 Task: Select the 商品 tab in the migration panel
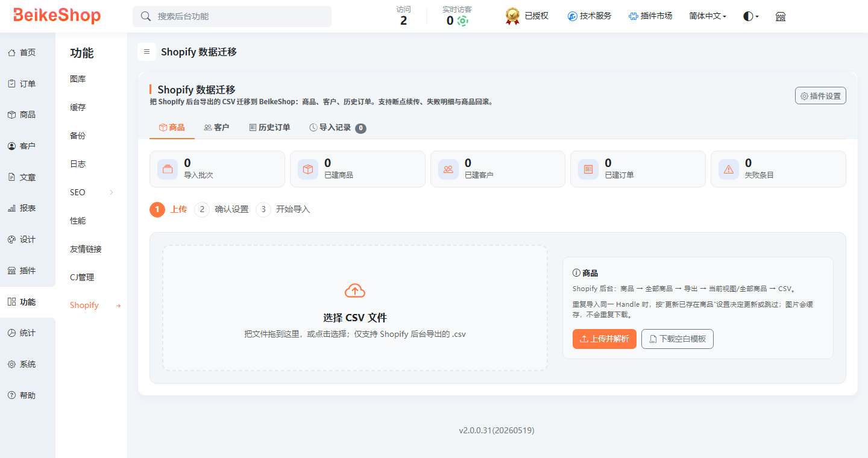point(172,127)
